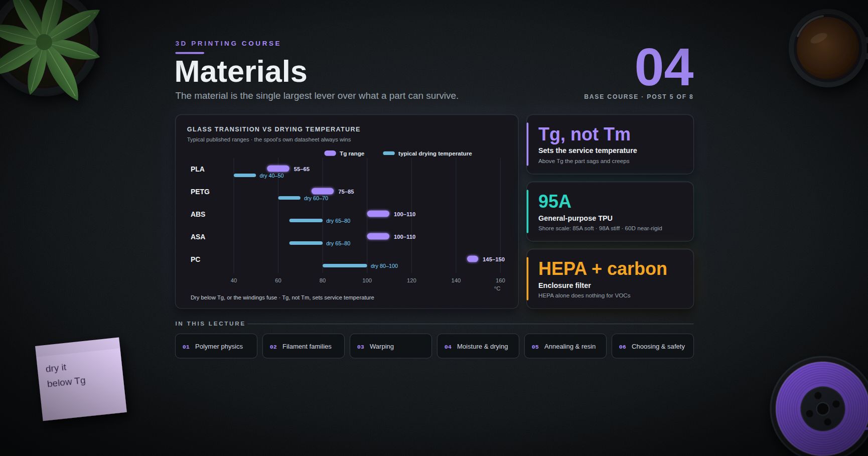
Task: Open the Moisture & drying chip
Action: point(478,346)
